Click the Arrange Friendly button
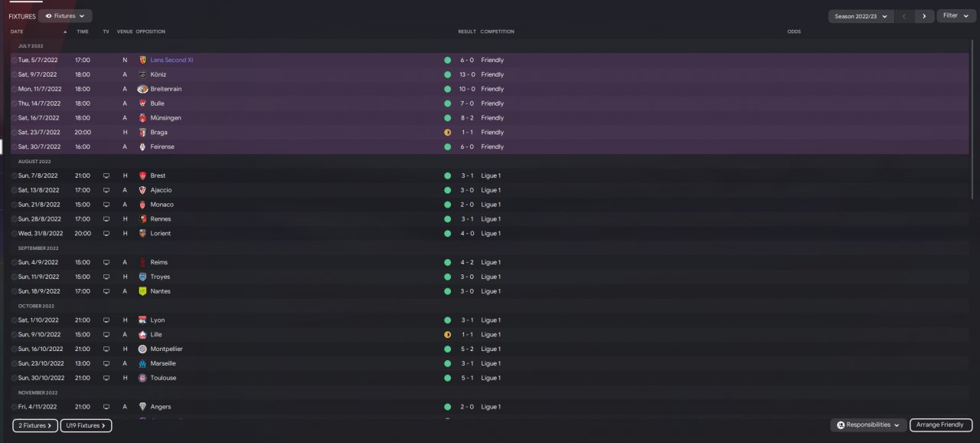Image resolution: width=980 pixels, height=443 pixels. [940, 425]
